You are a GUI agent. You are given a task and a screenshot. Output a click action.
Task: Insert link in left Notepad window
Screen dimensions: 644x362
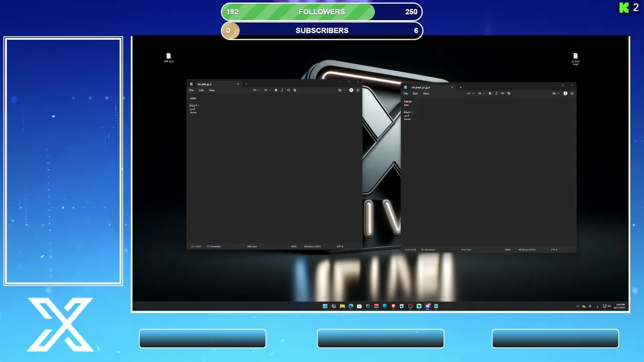(288, 90)
